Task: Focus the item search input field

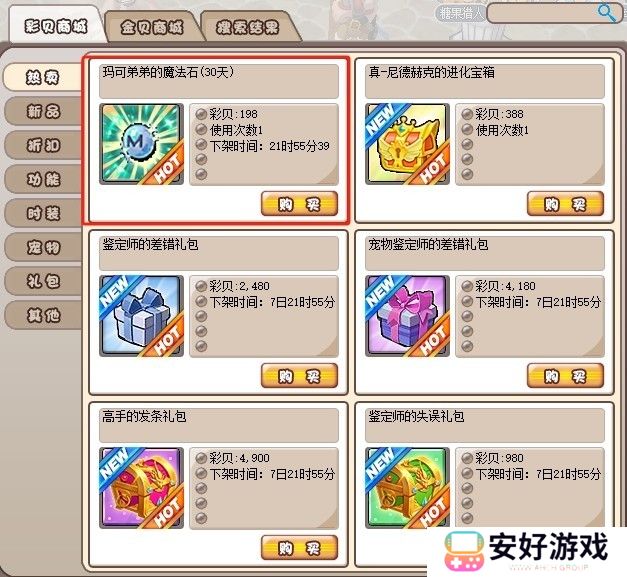Action: coord(542,14)
